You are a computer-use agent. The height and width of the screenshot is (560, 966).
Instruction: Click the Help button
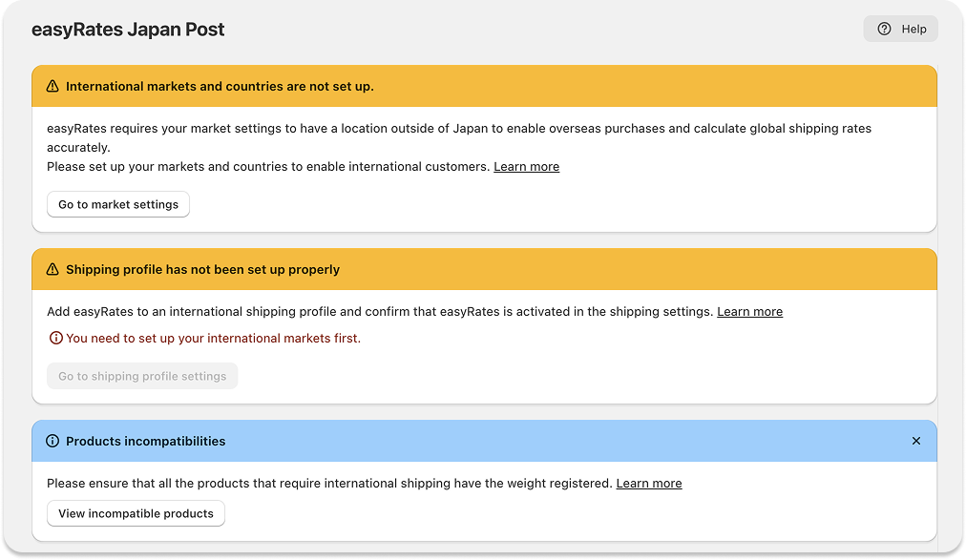900,29
